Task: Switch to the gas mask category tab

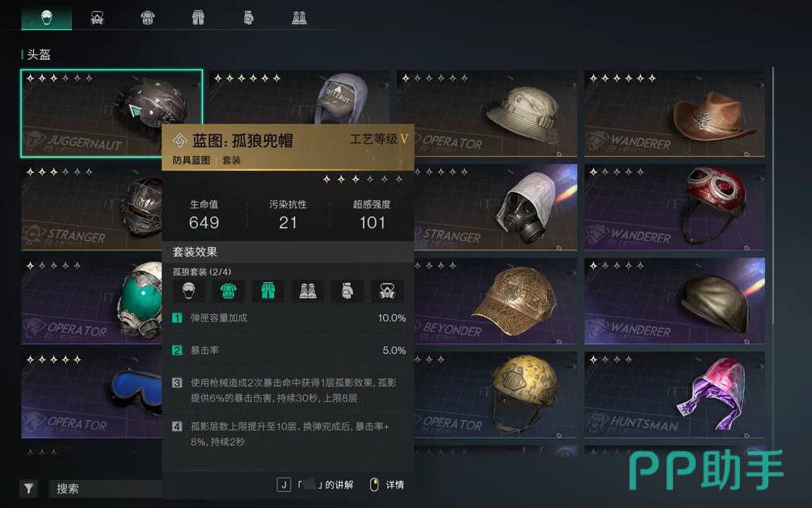Action: pyautogui.click(x=97, y=18)
